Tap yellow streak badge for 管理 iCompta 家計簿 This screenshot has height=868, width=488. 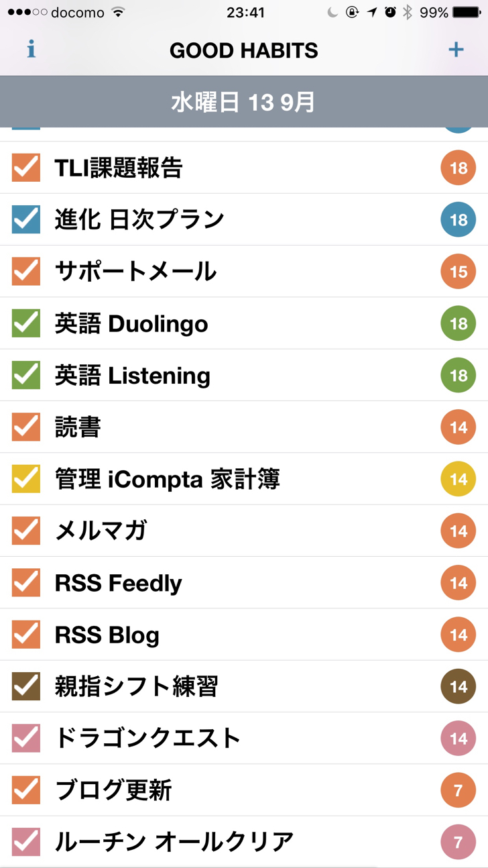pos(459,479)
